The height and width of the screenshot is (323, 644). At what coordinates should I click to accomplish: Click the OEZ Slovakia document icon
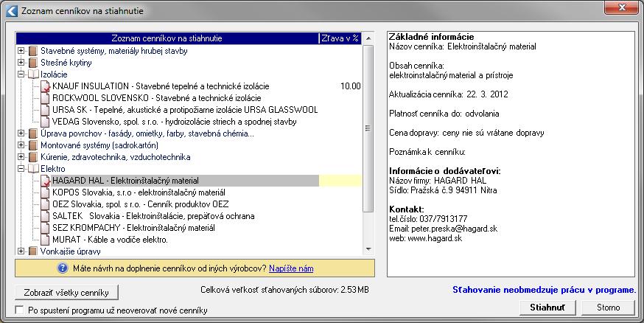click(45, 204)
